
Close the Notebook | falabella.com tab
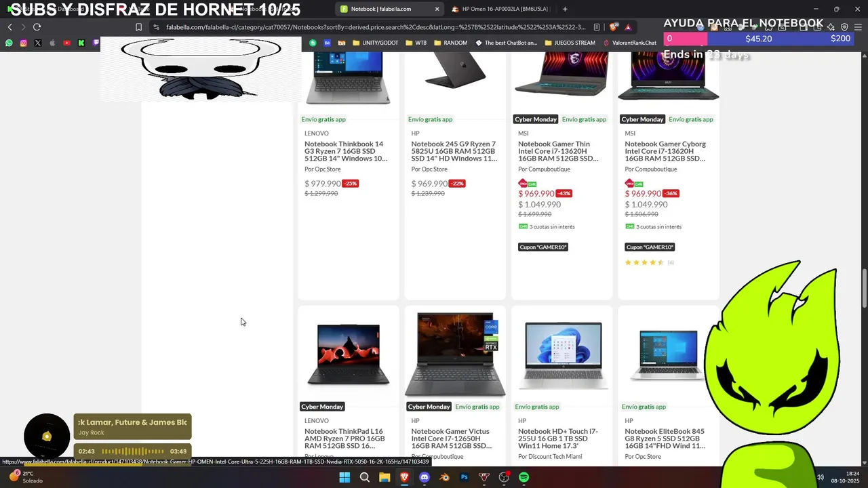pyautogui.click(x=437, y=9)
